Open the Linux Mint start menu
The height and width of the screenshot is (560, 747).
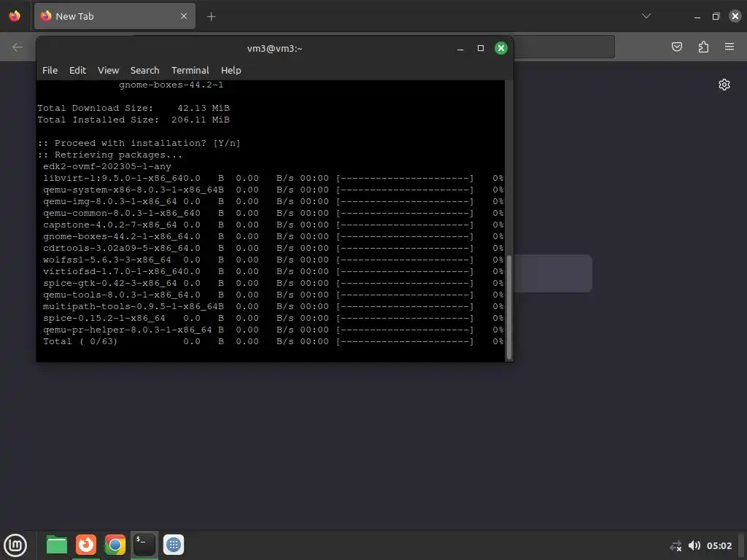[15, 545]
